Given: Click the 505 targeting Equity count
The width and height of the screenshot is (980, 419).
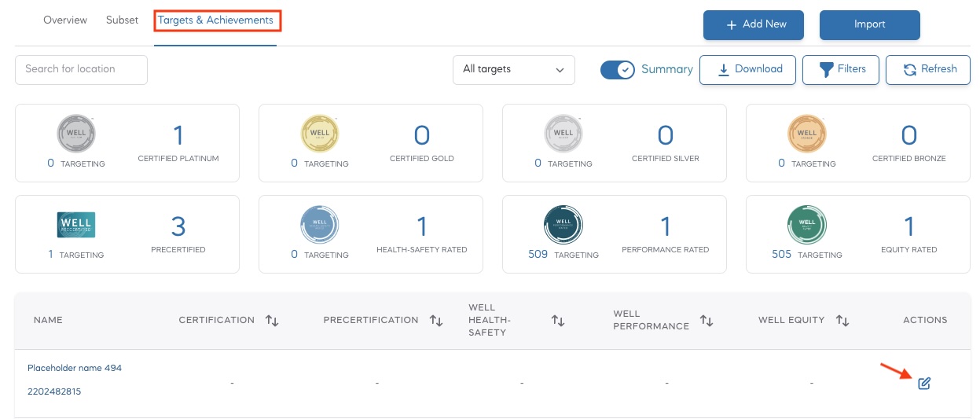Looking at the screenshot, I should (781, 254).
